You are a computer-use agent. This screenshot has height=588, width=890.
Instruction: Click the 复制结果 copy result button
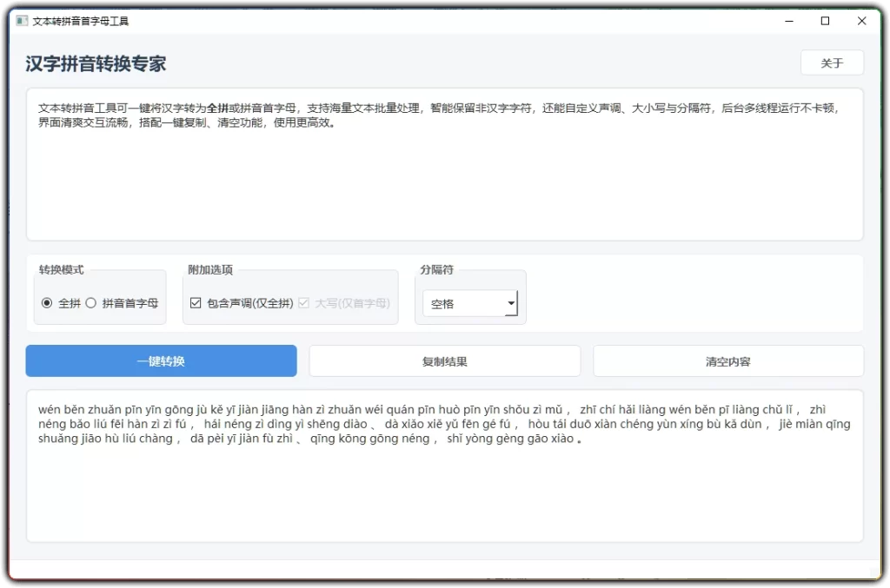(444, 360)
